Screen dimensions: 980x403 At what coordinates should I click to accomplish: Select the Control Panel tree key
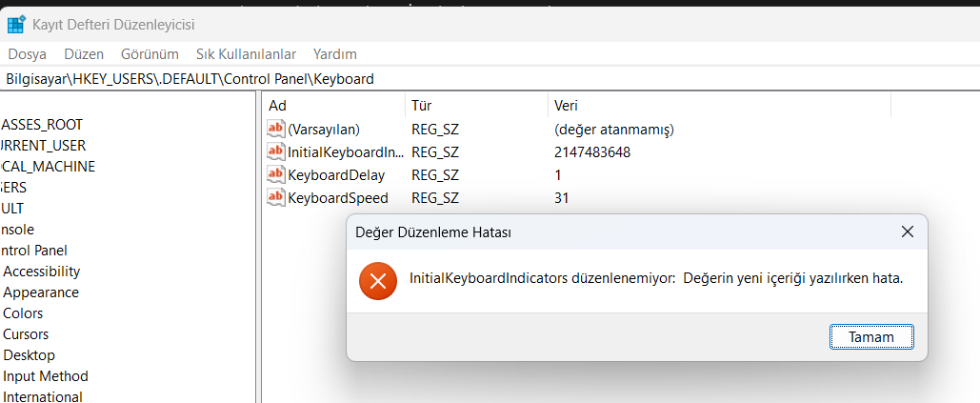point(33,250)
